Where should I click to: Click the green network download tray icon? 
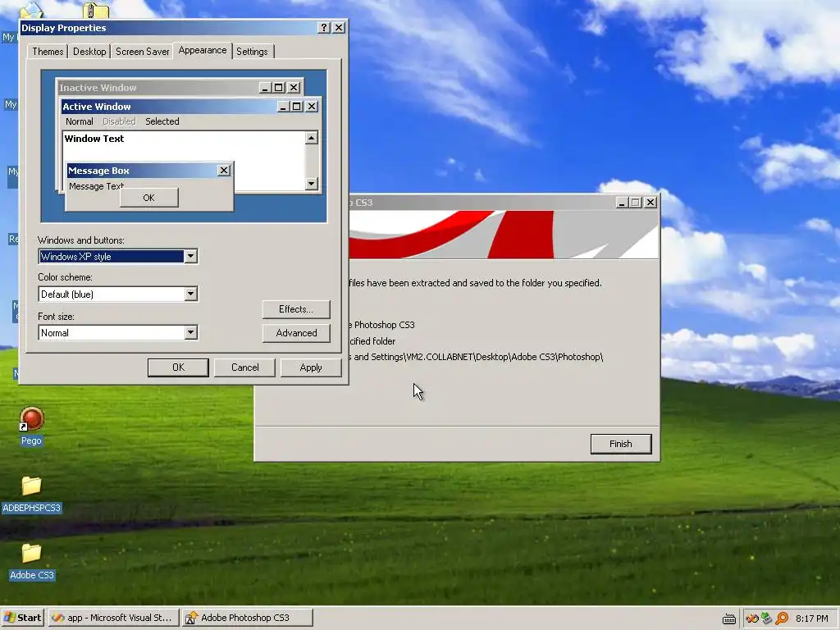tap(767, 619)
